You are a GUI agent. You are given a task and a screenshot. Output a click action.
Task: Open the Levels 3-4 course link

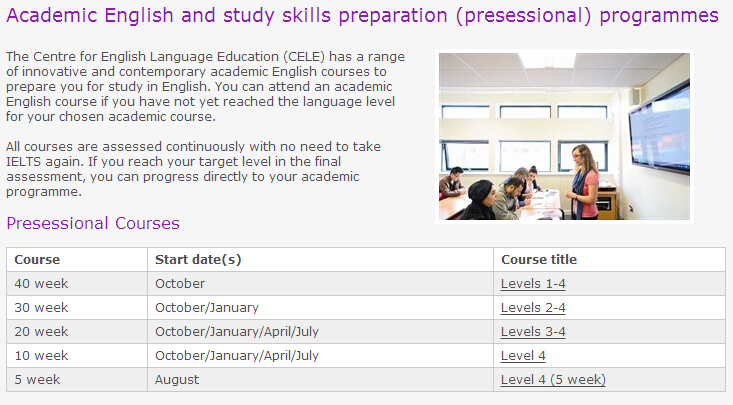[533, 332]
